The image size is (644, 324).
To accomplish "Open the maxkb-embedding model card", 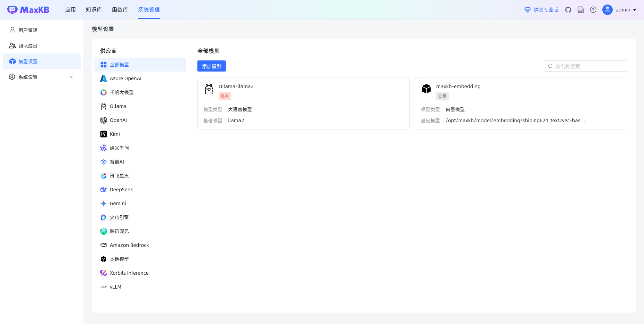I will (x=521, y=103).
